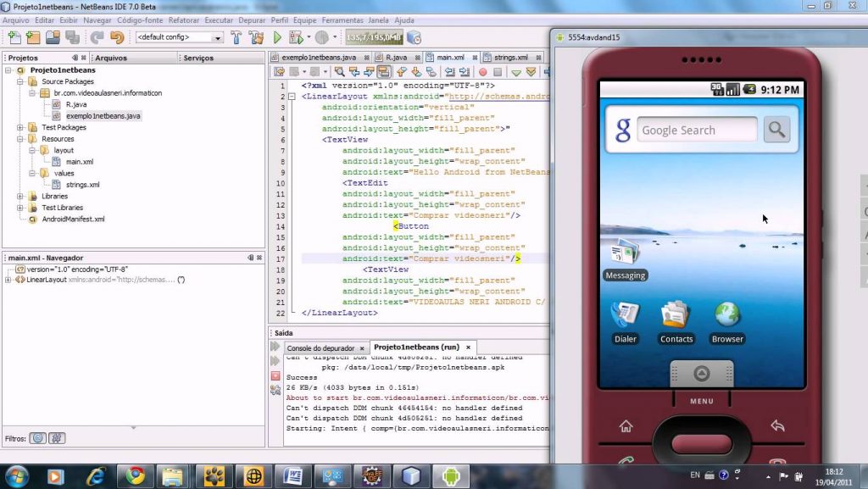Click the Clean and Build icon

pyautogui.click(x=256, y=37)
